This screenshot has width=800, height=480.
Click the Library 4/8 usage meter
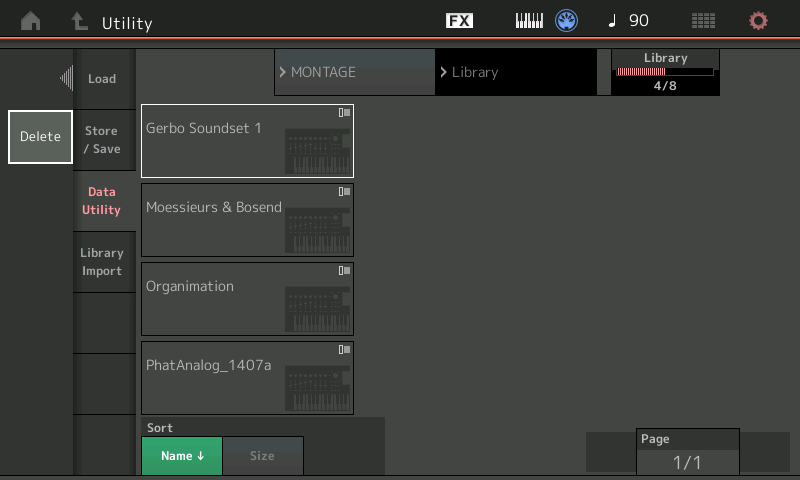point(665,72)
